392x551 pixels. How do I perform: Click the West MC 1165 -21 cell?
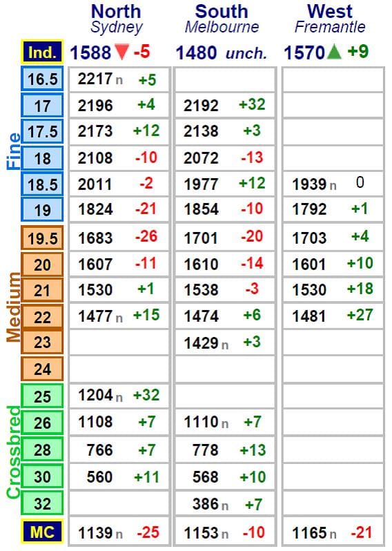(333, 532)
